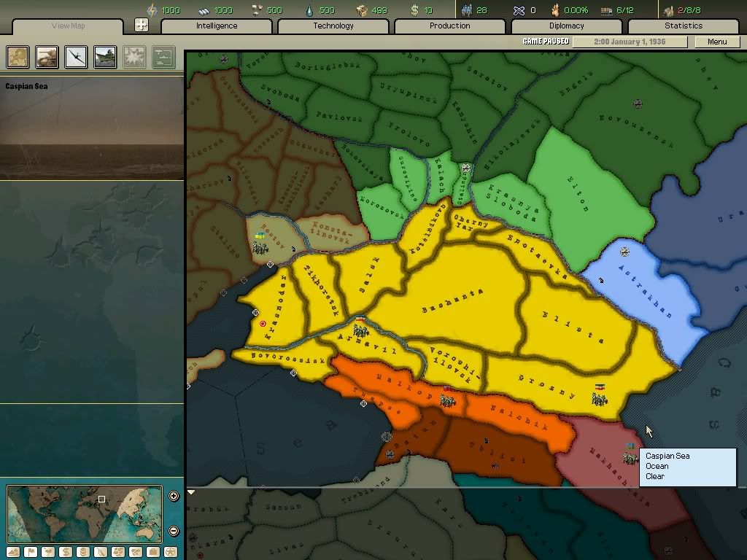Open the Diplomacy tab
The height and width of the screenshot is (560, 747).
point(566,26)
